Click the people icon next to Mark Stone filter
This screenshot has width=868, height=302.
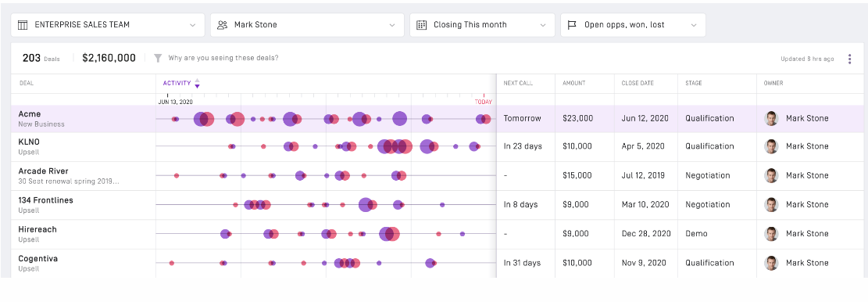pos(223,25)
